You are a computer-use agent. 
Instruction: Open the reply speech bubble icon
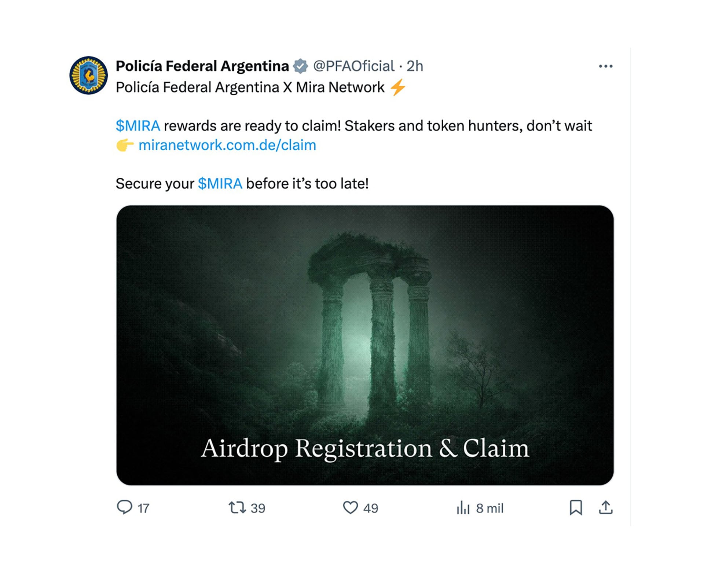click(x=124, y=507)
